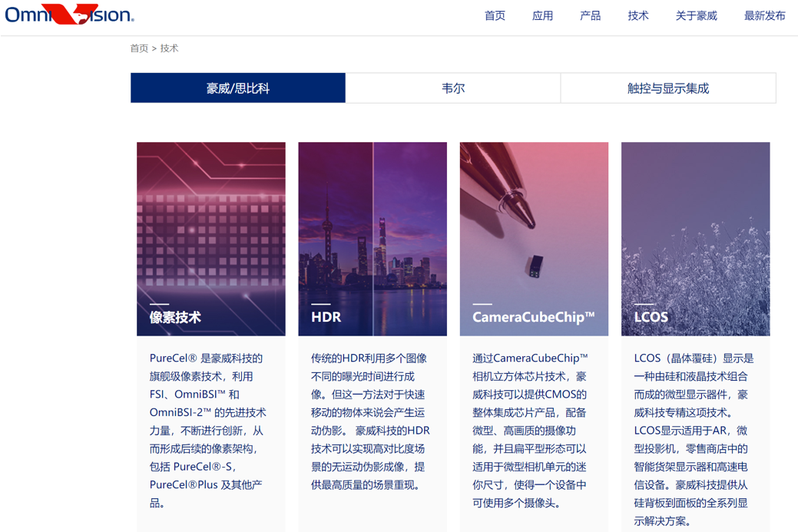Open the 产品 navigation menu item
Viewport: 798px width, 532px height.
(x=591, y=16)
